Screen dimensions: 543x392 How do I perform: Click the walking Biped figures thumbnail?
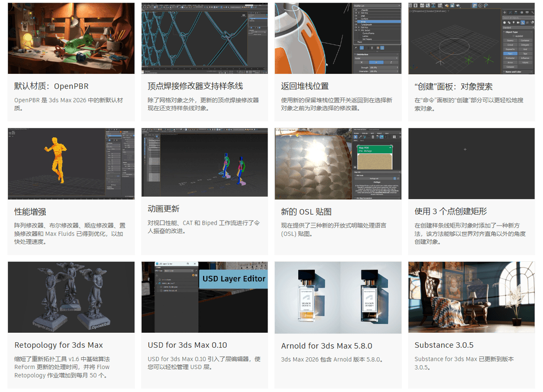pos(205,162)
